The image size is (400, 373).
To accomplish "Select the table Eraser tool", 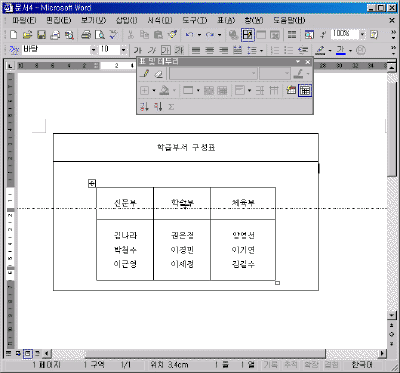I will point(158,74).
